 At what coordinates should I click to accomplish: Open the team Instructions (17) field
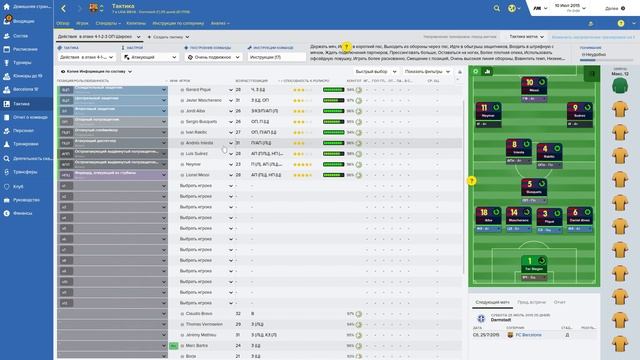coord(276,58)
